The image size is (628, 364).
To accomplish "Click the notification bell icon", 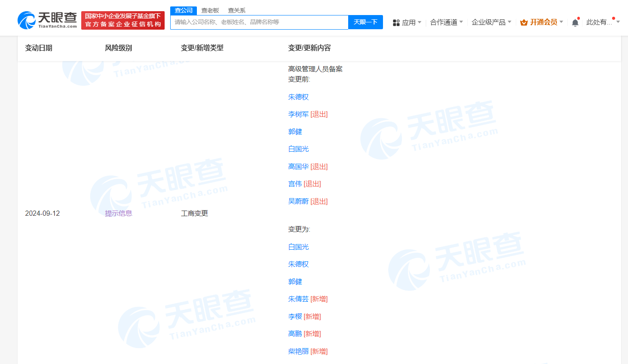I will click(x=575, y=22).
